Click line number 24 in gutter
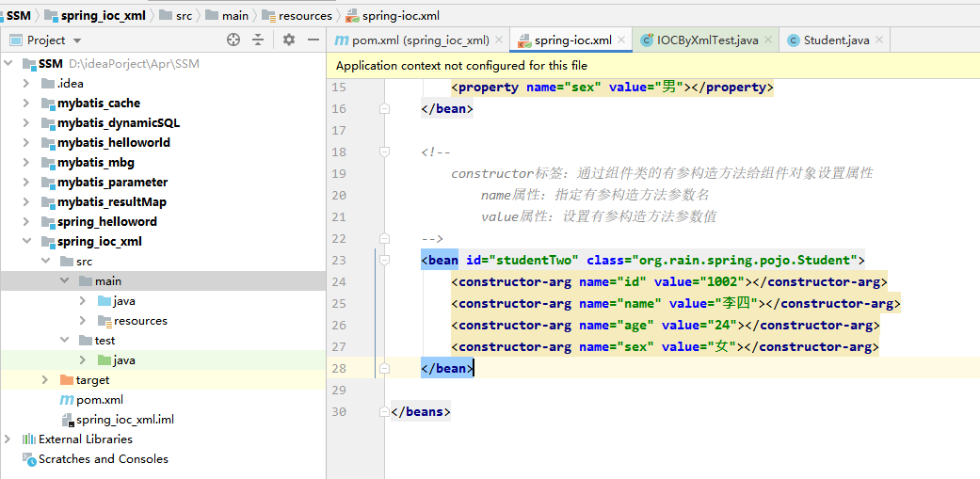Image resolution: width=980 pixels, height=479 pixels. click(339, 281)
